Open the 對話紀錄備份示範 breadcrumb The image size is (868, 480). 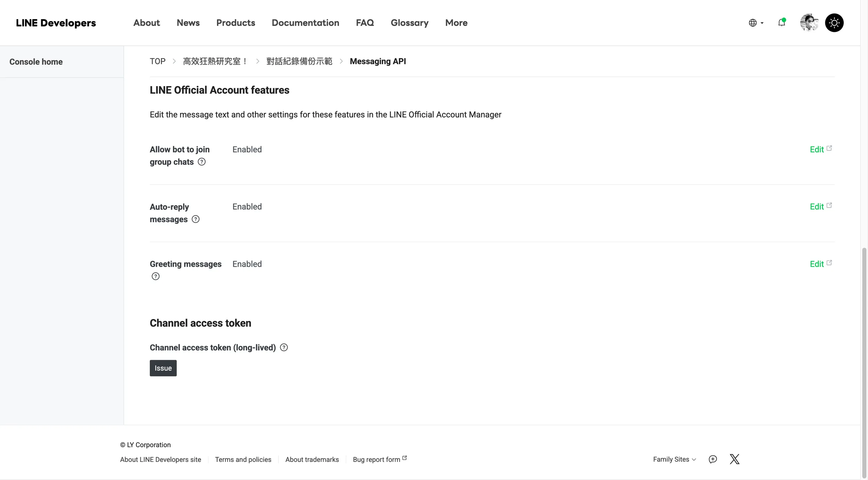click(299, 61)
